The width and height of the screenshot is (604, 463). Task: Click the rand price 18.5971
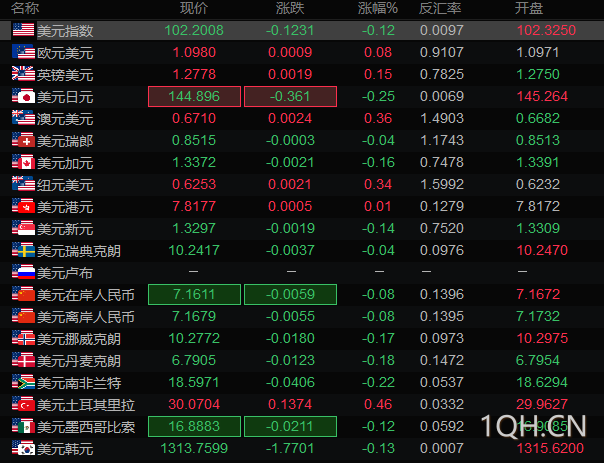(x=194, y=382)
